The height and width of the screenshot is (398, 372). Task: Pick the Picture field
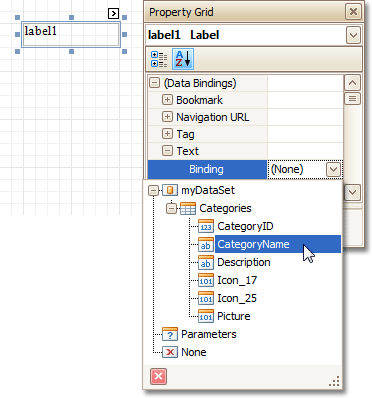pos(234,316)
